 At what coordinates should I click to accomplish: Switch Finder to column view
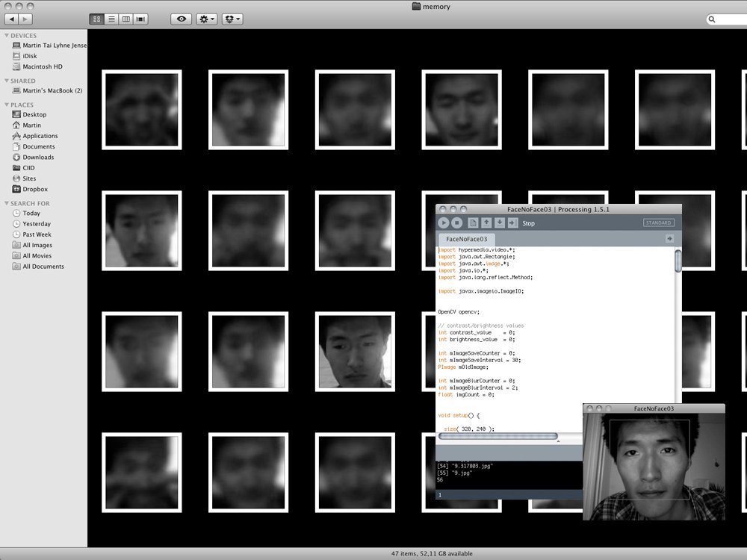click(125, 19)
